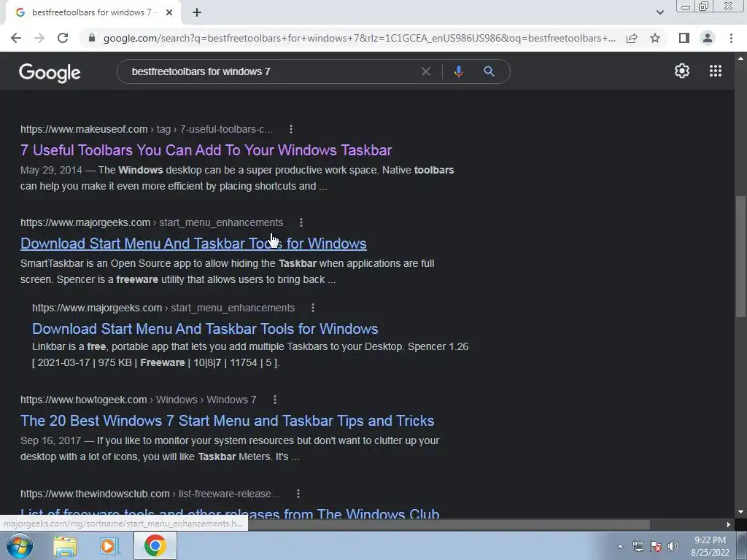
Task: Open List of freeware tools Windows Club link
Action: pyautogui.click(x=230, y=513)
